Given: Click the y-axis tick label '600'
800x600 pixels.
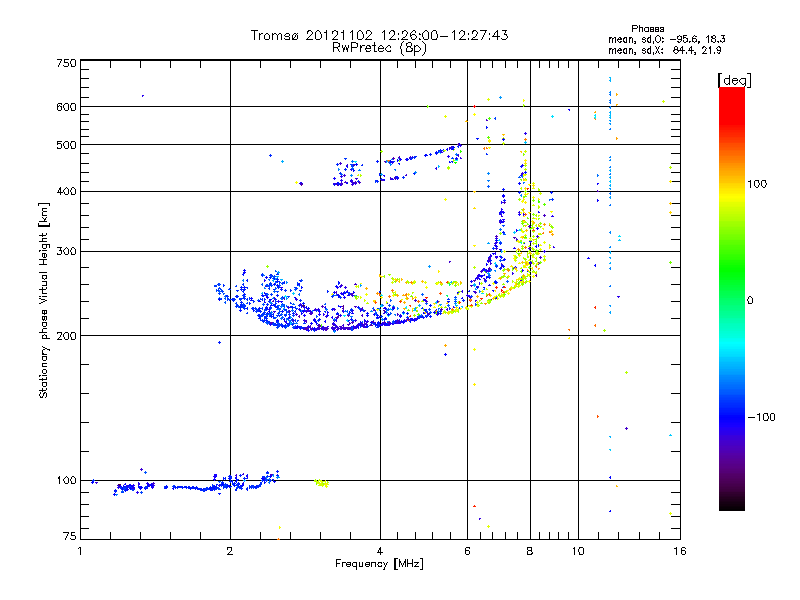Looking at the screenshot, I should point(66,107).
